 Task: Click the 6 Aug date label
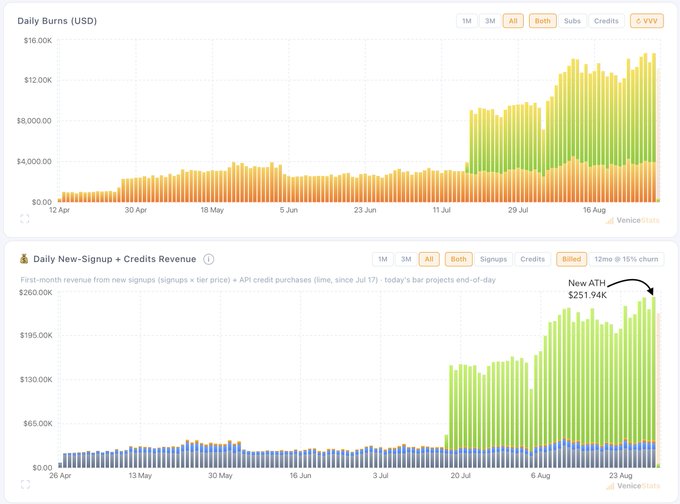pyautogui.click(x=540, y=475)
